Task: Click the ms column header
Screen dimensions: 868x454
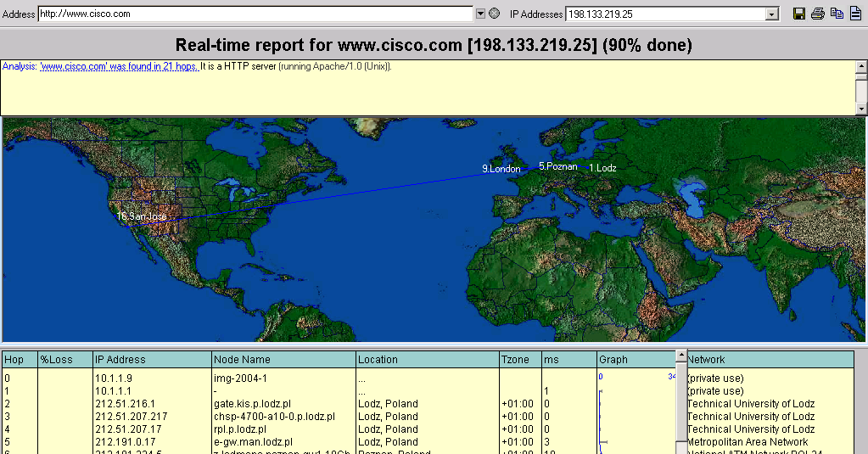Action: pos(569,359)
